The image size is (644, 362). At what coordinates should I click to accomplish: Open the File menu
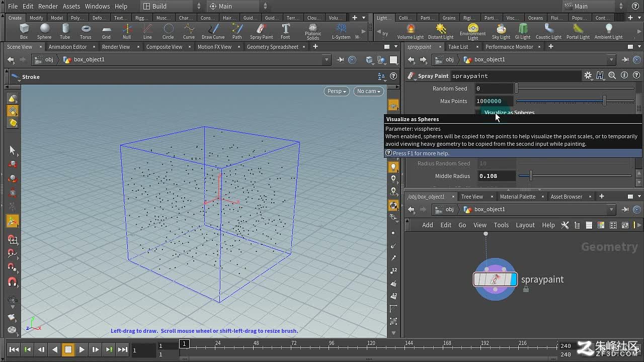[13, 6]
